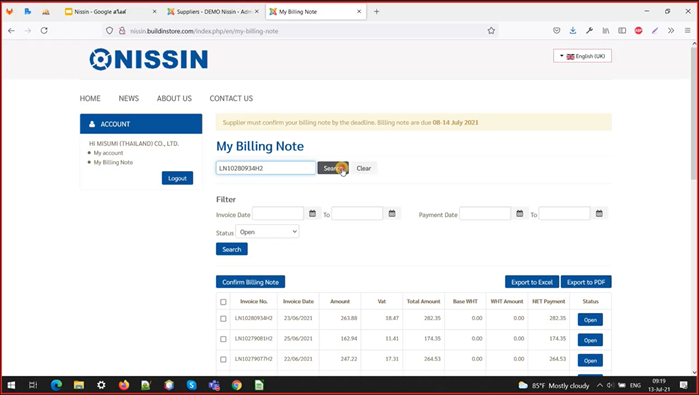
Task: Open the Payment Date to calendar icon
Action: coord(599,214)
